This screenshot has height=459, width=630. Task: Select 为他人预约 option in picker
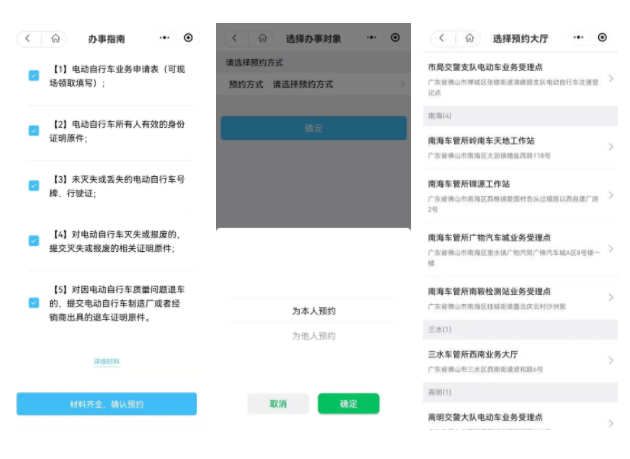click(313, 336)
